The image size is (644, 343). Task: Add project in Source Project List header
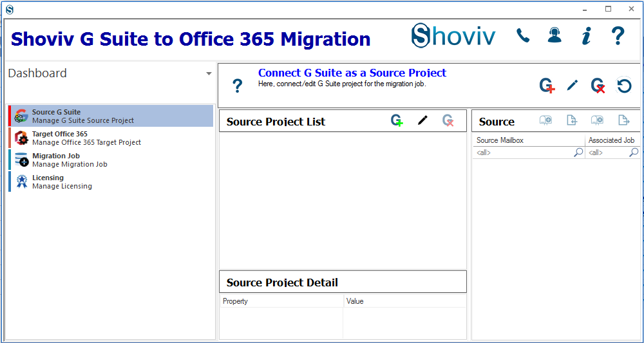coord(397,120)
